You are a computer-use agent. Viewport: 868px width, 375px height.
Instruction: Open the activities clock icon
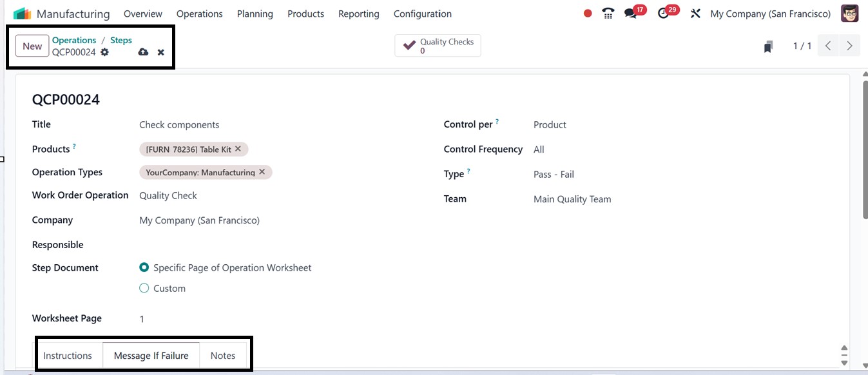point(664,14)
